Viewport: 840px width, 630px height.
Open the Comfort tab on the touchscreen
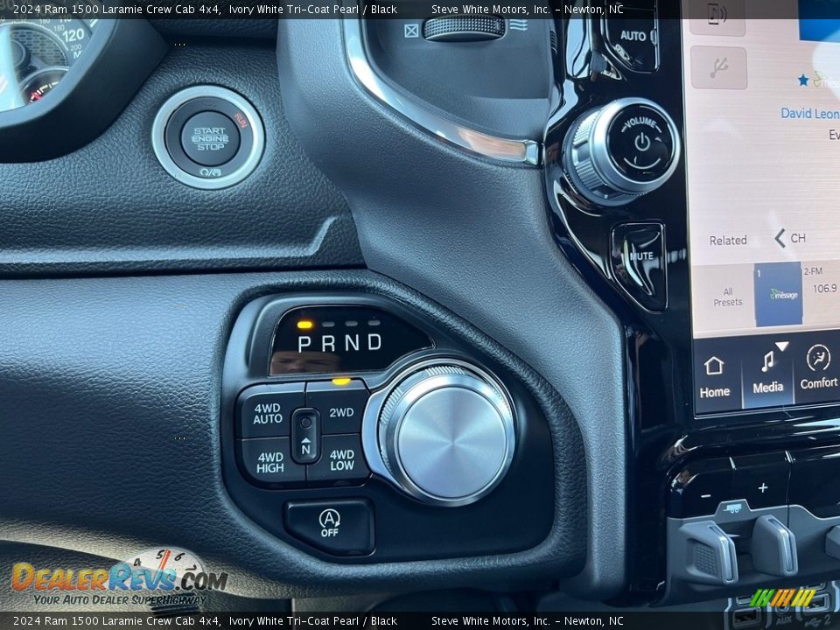pos(819,367)
